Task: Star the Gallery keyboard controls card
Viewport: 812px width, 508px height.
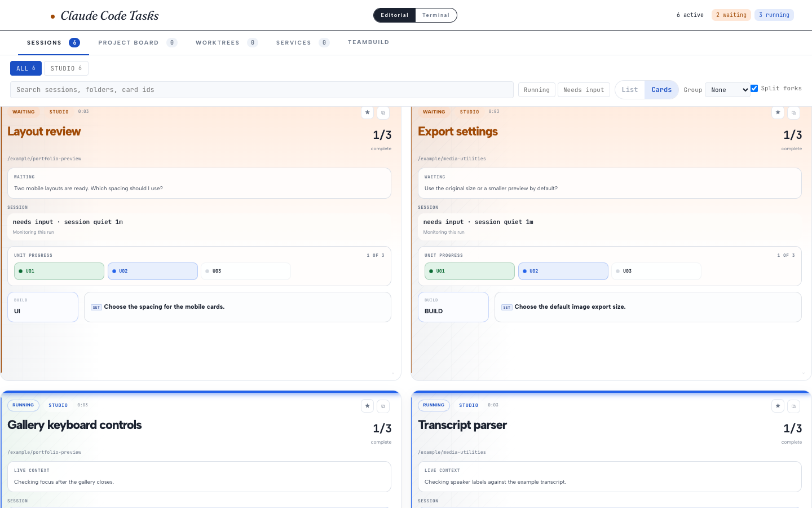Action: pos(368,405)
